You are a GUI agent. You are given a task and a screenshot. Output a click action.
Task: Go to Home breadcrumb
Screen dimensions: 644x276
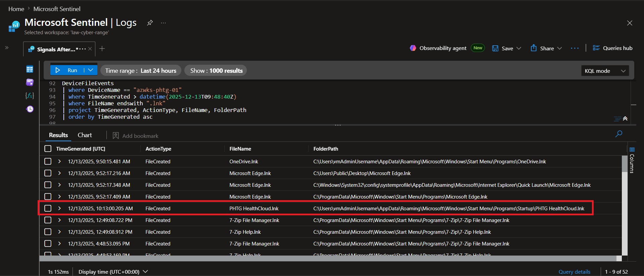click(x=16, y=9)
